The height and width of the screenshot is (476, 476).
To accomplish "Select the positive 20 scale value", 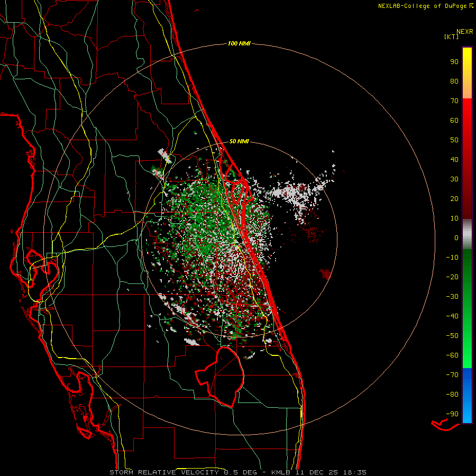I will click(x=454, y=199).
